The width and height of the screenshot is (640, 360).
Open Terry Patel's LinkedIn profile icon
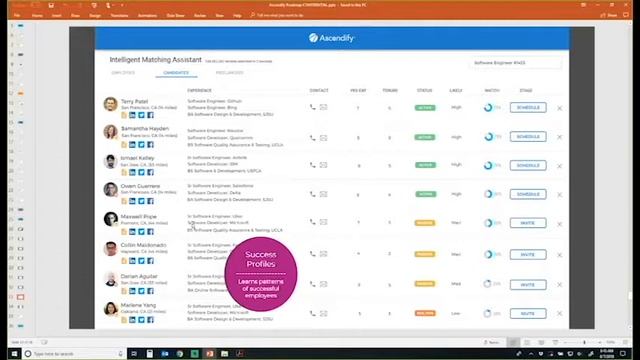[x=132, y=115]
